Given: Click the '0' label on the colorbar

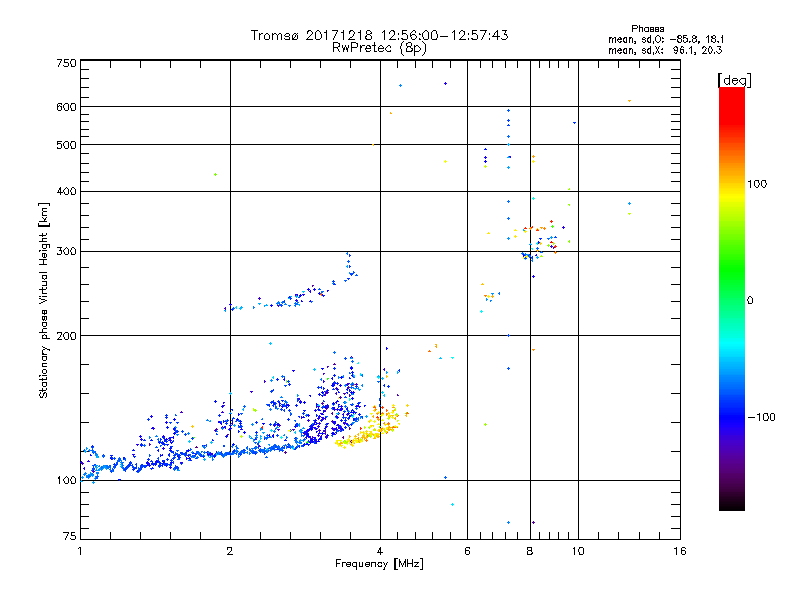Looking at the screenshot, I should tap(750, 301).
